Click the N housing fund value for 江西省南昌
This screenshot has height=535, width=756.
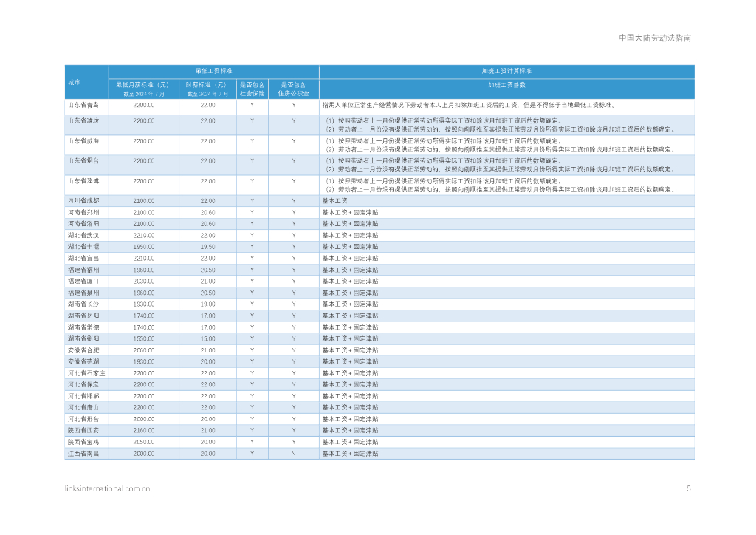pos(293,454)
